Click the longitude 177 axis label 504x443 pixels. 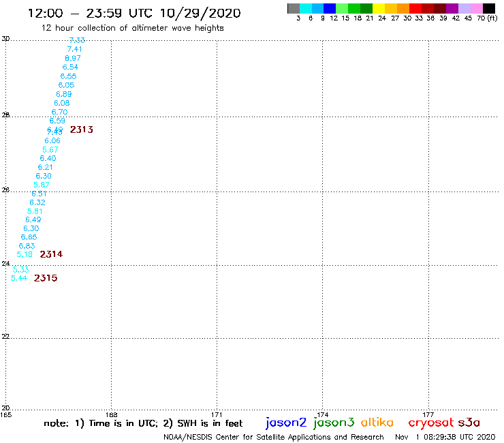tap(428, 415)
